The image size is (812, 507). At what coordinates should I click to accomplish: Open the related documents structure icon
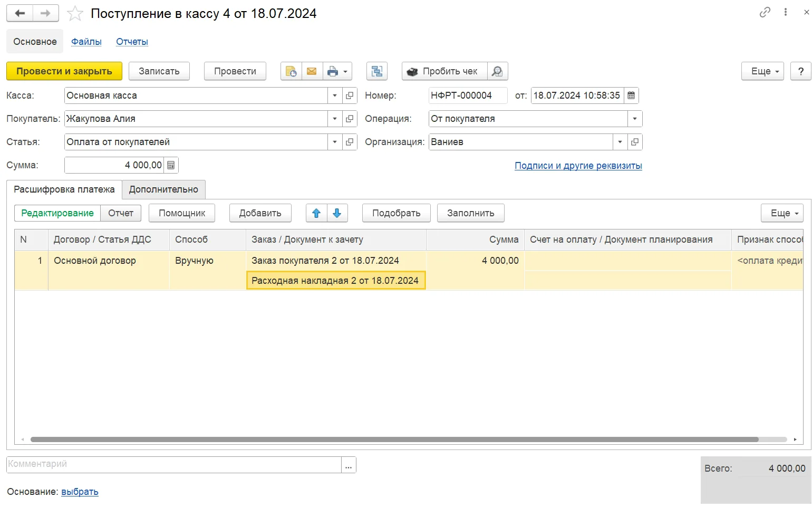click(377, 71)
